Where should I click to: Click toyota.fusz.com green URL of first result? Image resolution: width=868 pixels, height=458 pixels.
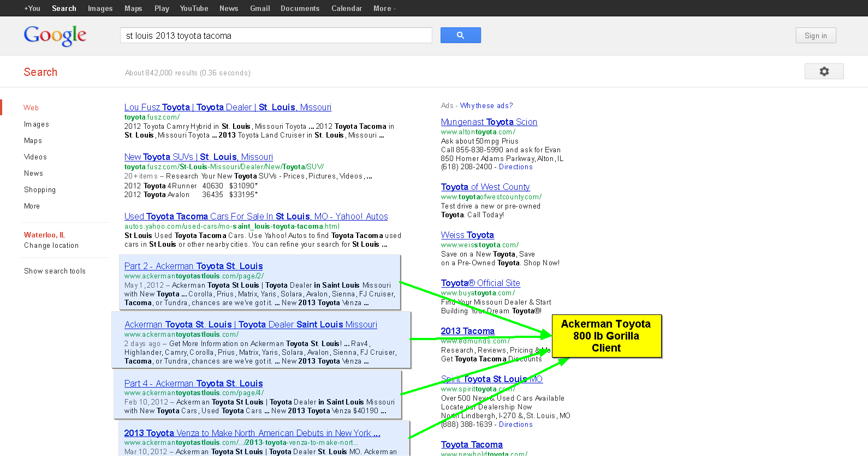tap(152, 117)
